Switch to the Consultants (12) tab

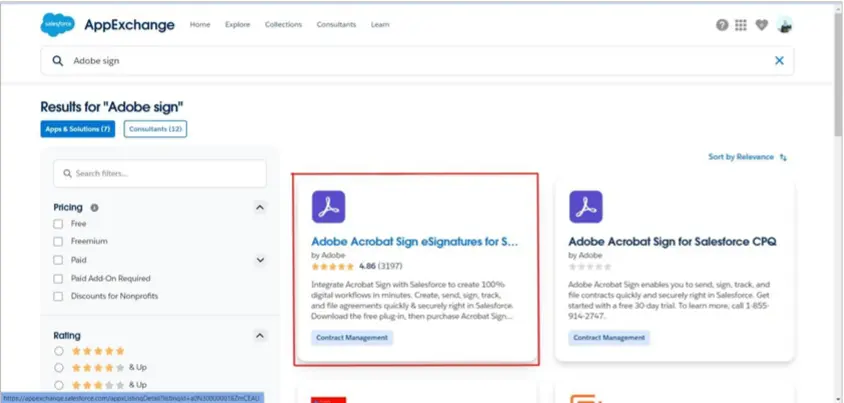click(155, 129)
